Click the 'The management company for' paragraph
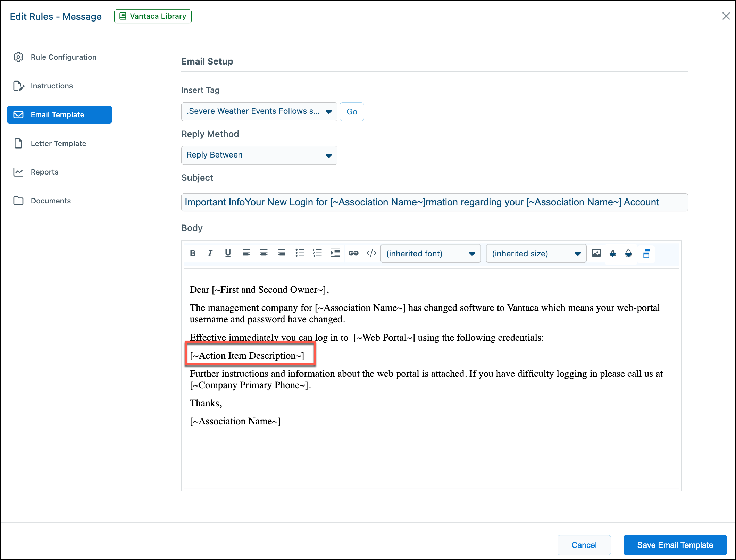Image resolution: width=736 pixels, height=560 pixels. (x=425, y=313)
